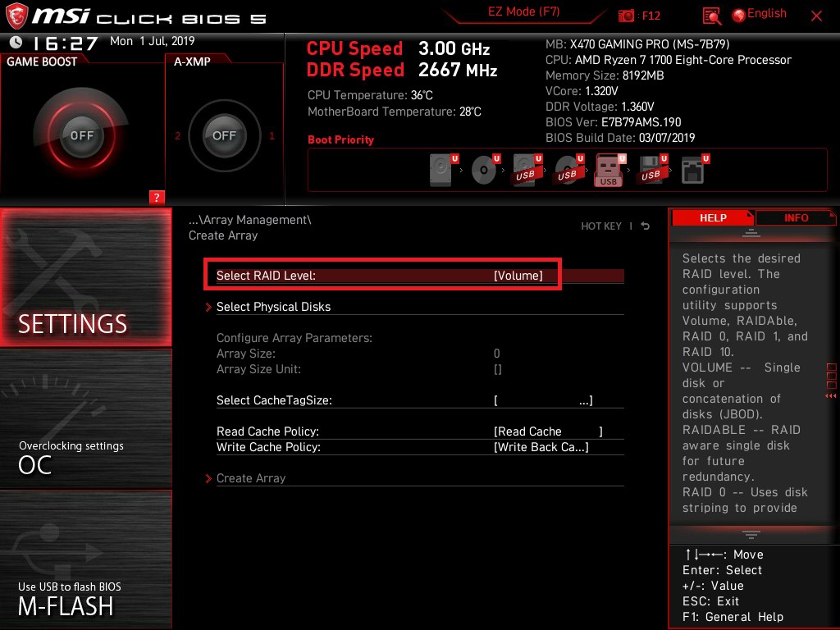The width and height of the screenshot is (840, 630).
Task: Open the BIOS search icon
Action: click(x=712, y=16)
